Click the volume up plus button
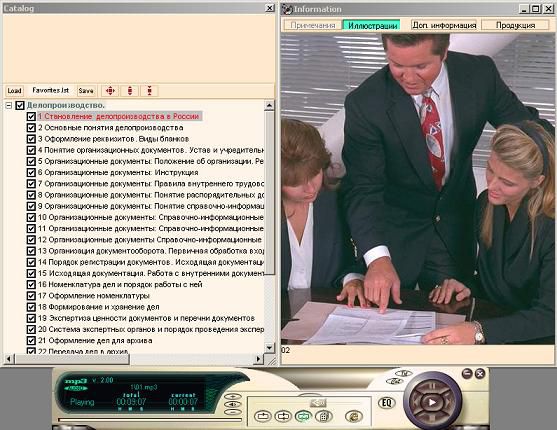This screenshot has width=557, height=430. click(232, 397)
